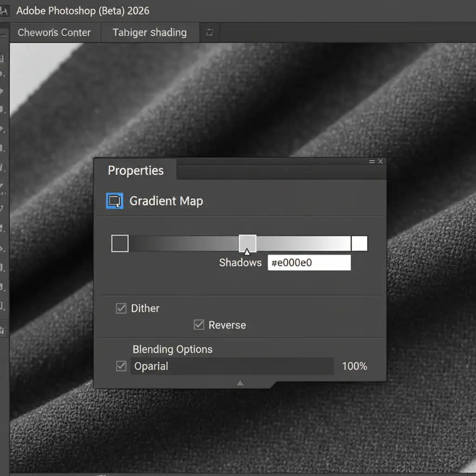This screenshot has width=476, height=476.
Task: Disable the Reverse checkbox
Action: (x=199, y=325)
